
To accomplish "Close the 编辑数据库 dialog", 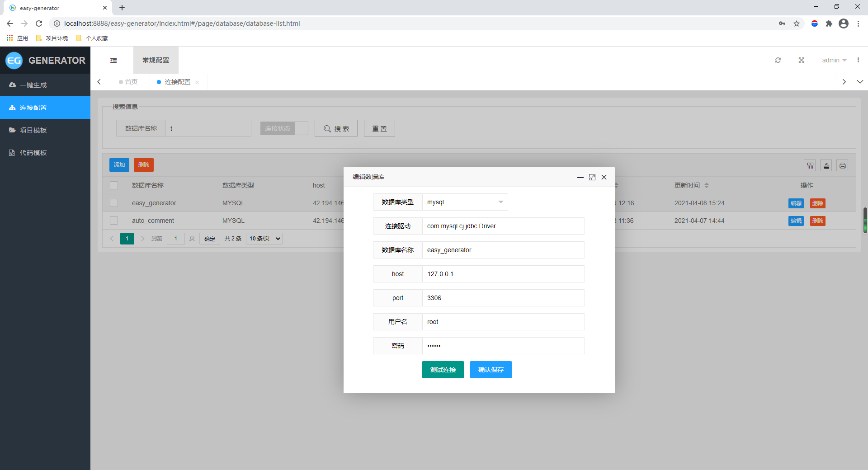I will point(604,177).
